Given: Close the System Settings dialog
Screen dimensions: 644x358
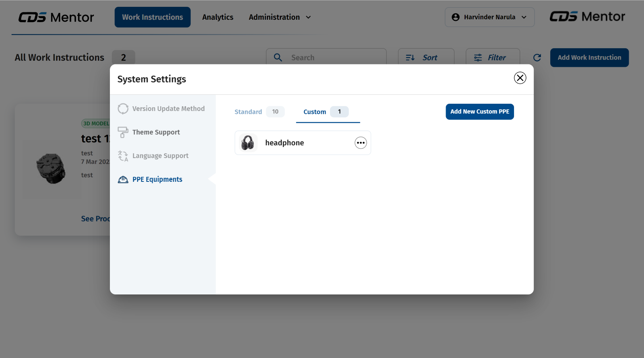Looking at the screenshot, I should point(520,78).
